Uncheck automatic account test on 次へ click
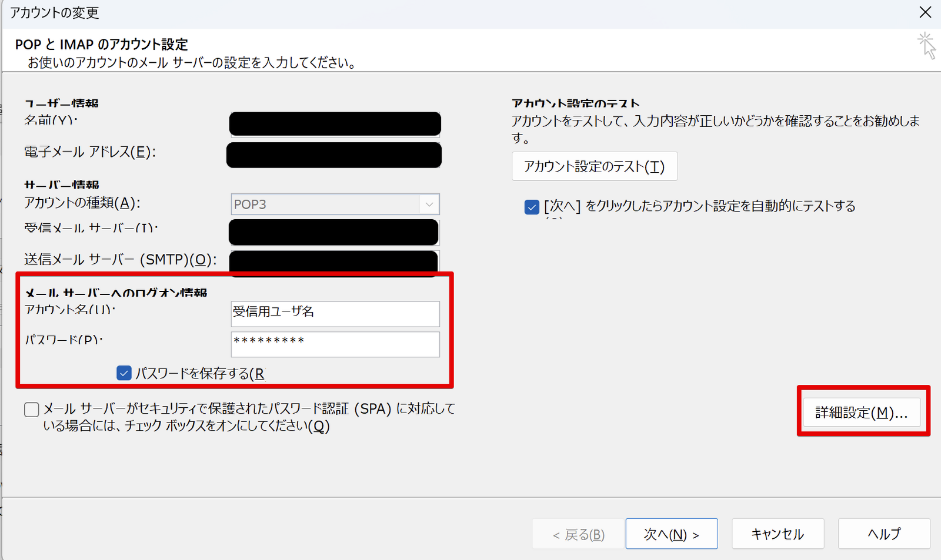Image resolution: width=941 pixels, height=560 pixels. 532,207
